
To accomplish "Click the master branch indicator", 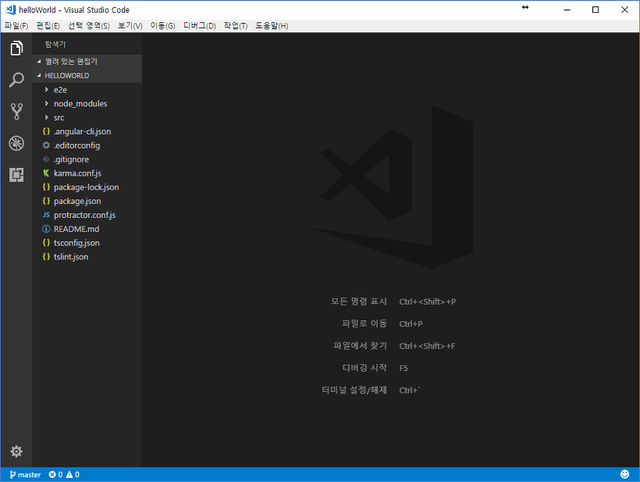I will point(25,475).
